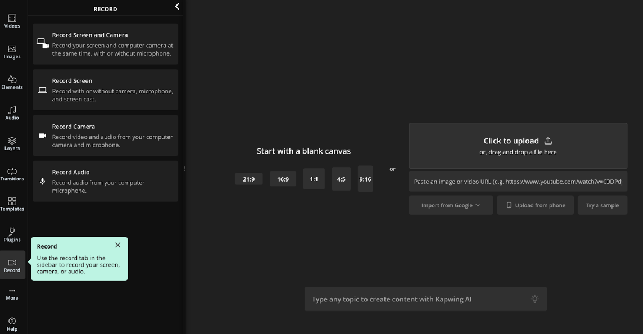Start a 9:16 blank canvas

[365, 179]
